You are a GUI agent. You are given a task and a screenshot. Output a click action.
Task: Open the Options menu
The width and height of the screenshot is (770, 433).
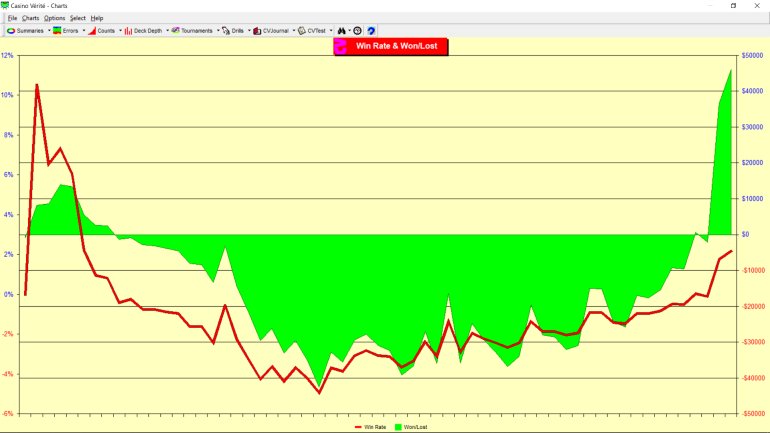(x=54, y=18)
